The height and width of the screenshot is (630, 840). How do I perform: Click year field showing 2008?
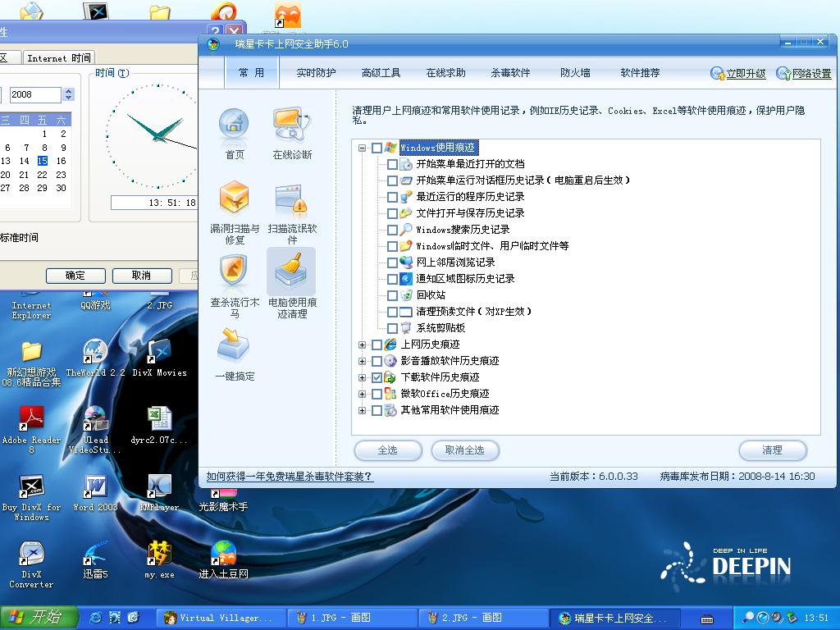pyautogui.click(x=35, y=95)
